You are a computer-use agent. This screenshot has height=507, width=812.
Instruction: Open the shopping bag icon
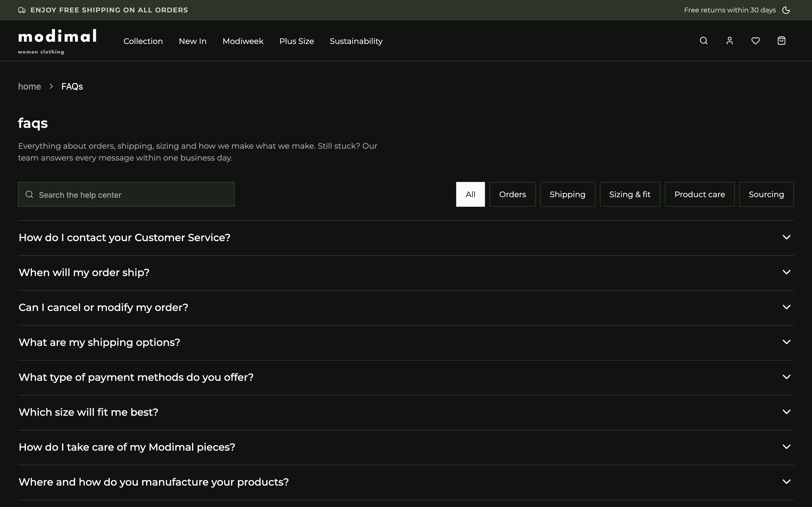pos(782,41)
